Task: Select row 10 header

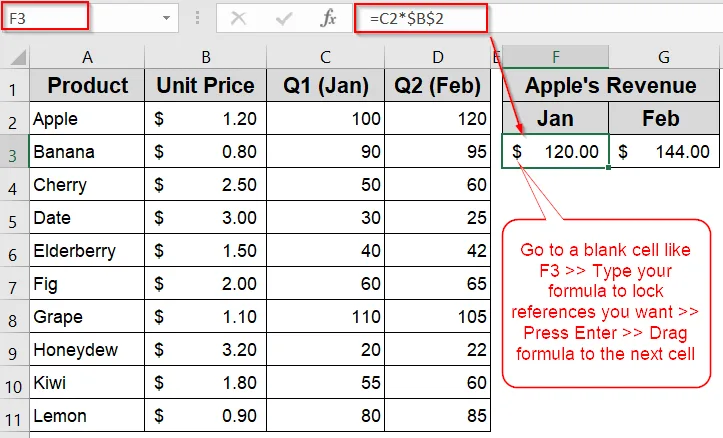Action: pos(14,383)
